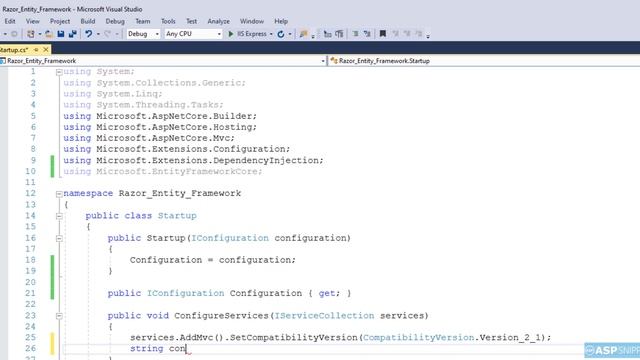The width and height of the screenshot is (640, 360).
Task: Click the previous bookmark toolbar icon
Action: (x=395, y=34)
